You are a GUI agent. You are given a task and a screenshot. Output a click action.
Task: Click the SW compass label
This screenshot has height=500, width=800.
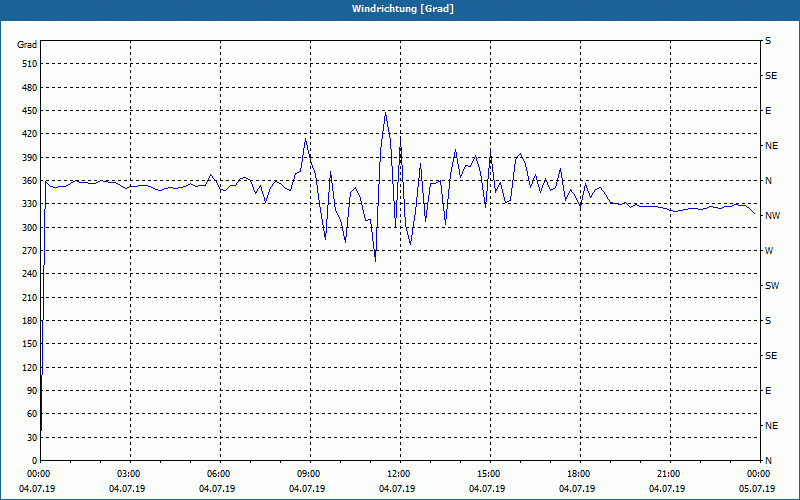pyautogui.click(x=772, y=286)
